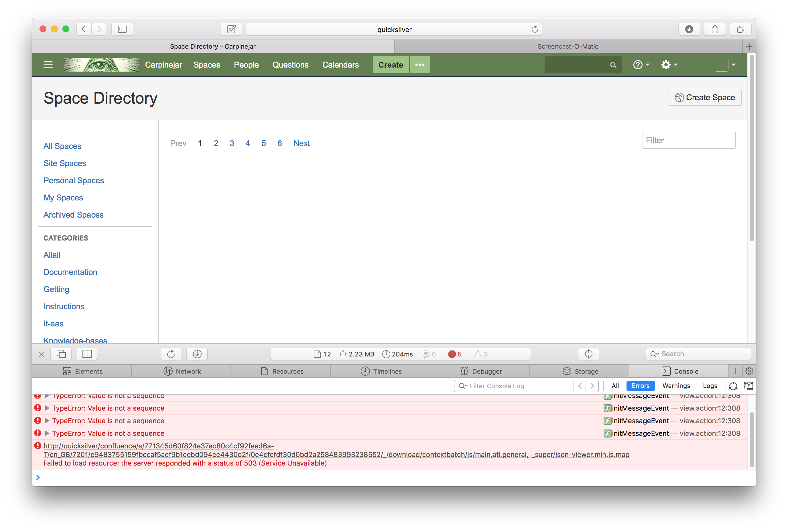Expand the last TypeError disclosure triangle
Screen dimensions: 788x532
point(47,433)
